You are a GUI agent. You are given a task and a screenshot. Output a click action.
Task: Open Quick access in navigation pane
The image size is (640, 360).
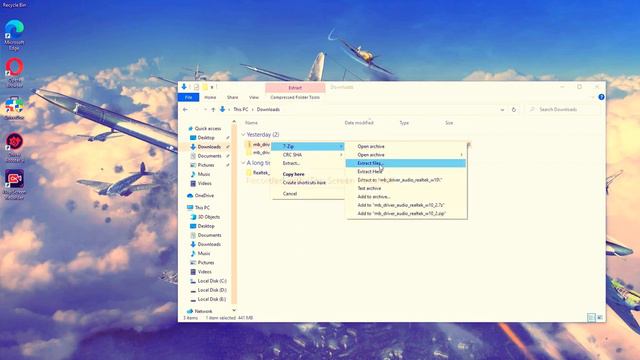click(x=204, y=129)
